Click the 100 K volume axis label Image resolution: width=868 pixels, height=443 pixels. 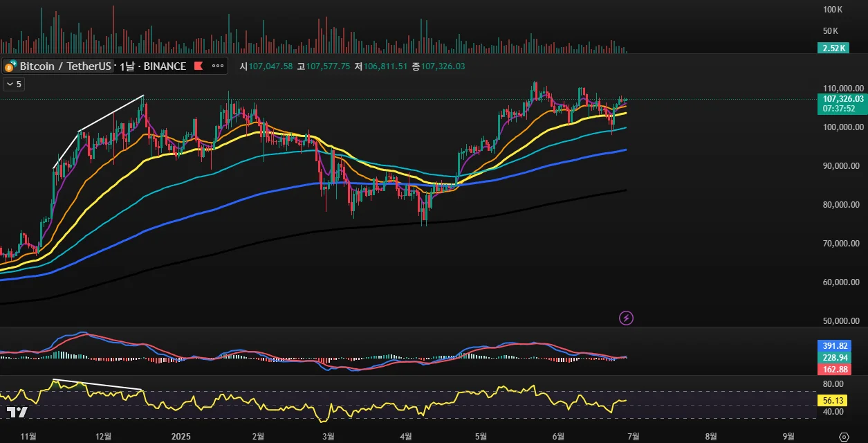coord(833,10)
